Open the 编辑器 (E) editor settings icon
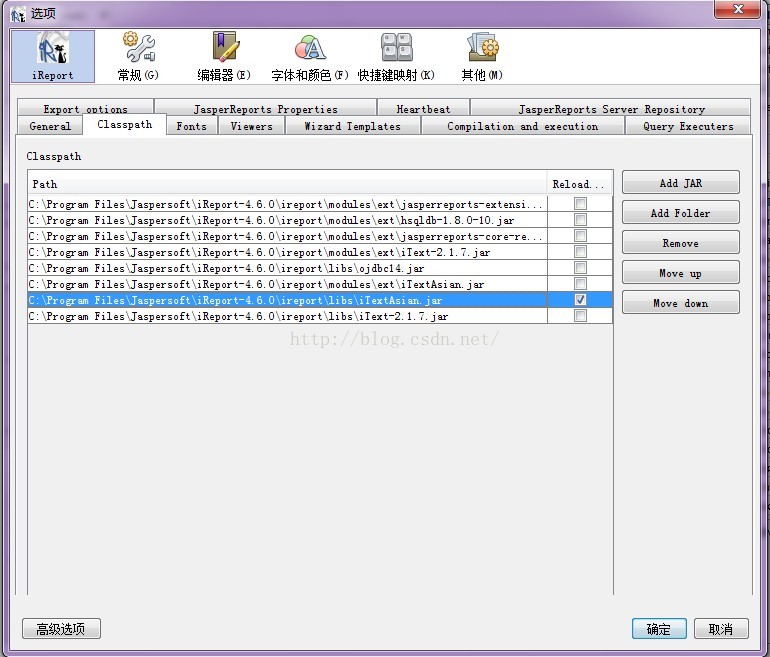Image resolution: width=770 pixels, height=657 pixels. point(224,56)
